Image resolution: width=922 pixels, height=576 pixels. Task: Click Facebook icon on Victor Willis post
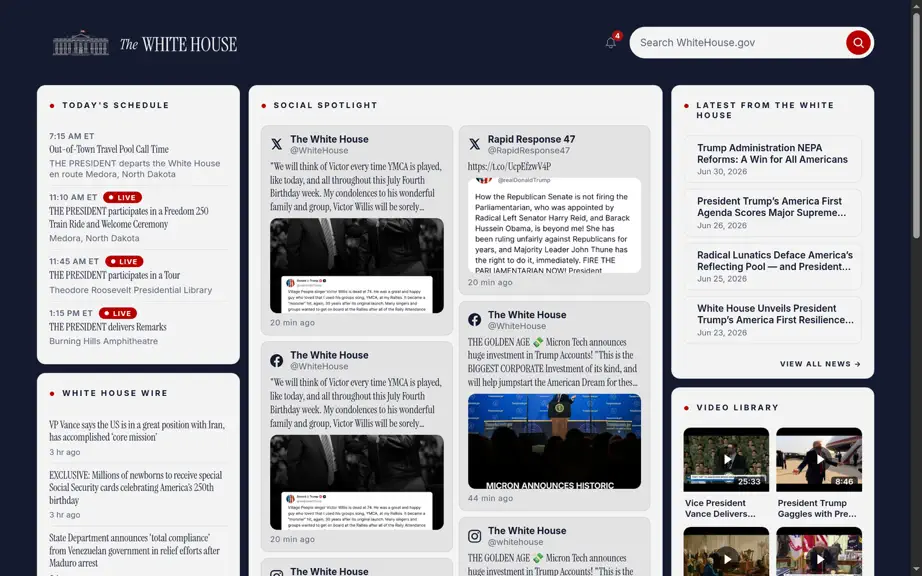point(276,360)
